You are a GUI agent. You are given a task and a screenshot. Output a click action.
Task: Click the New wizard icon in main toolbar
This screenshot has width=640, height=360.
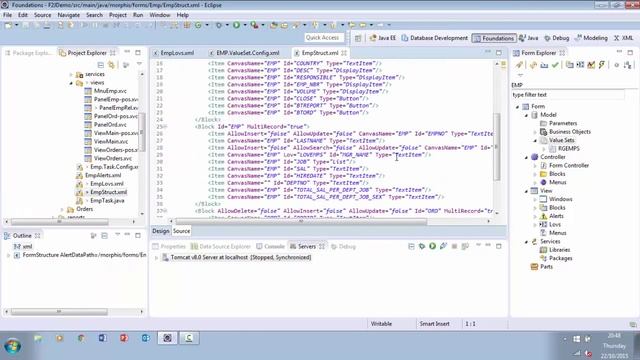tap(8, 25)
